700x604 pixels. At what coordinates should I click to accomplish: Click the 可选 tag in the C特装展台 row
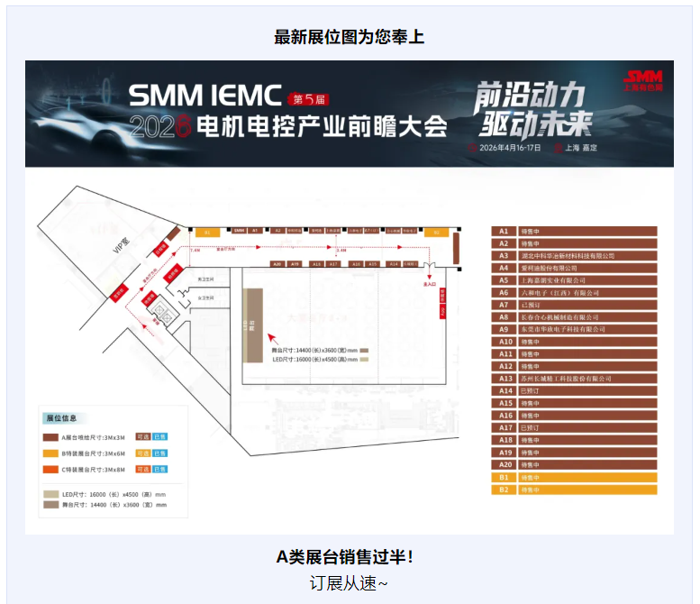click(143, 469)
